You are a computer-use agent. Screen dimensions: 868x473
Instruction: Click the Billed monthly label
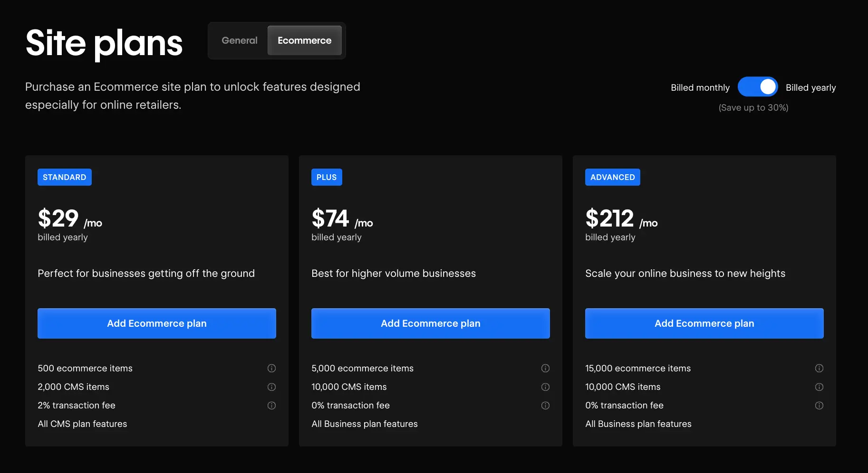[700, 87]
